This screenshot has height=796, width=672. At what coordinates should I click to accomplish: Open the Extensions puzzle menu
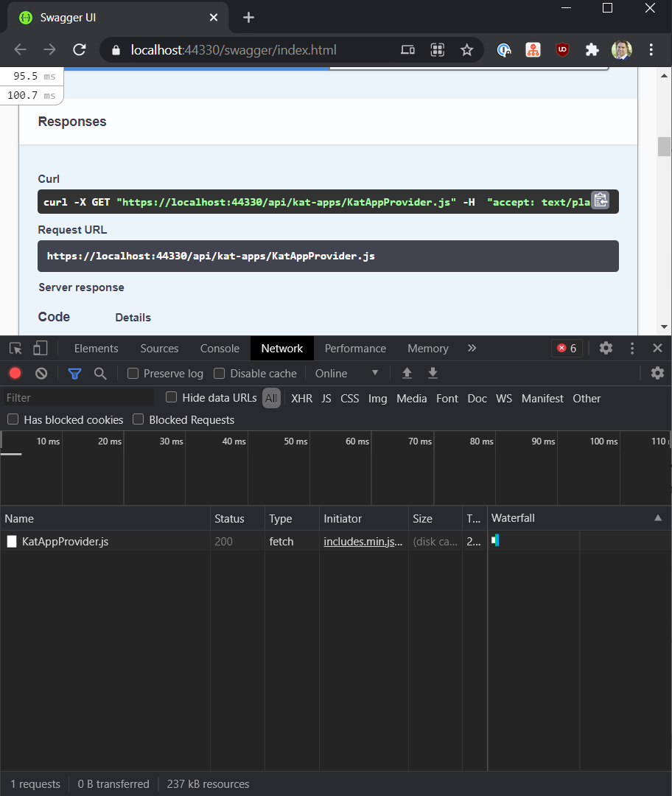592,50
